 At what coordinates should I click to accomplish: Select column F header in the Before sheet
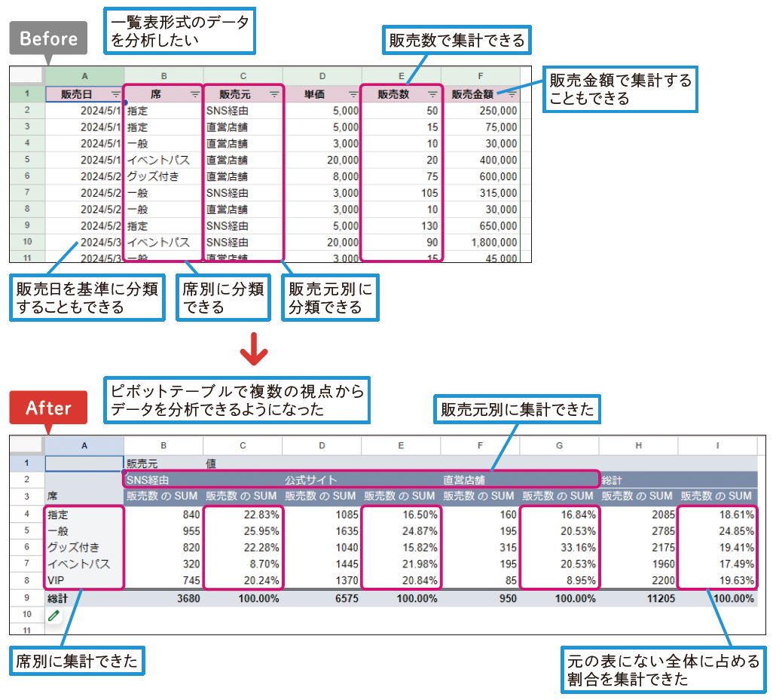(481, 76)
